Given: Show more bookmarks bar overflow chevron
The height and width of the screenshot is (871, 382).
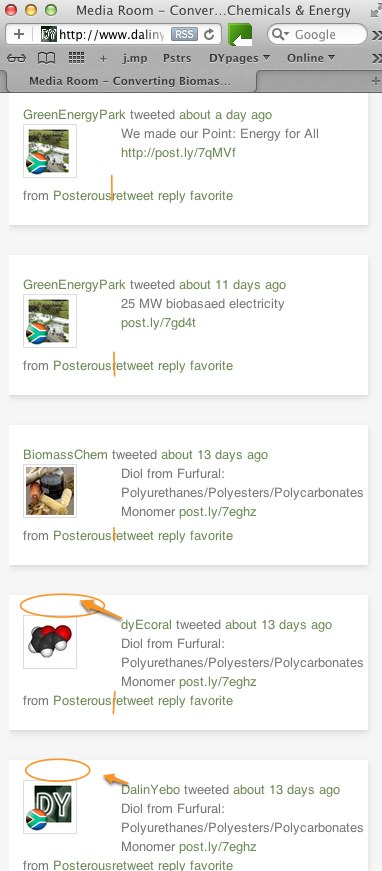Looking at the screenshot, I should pos(376,58).
